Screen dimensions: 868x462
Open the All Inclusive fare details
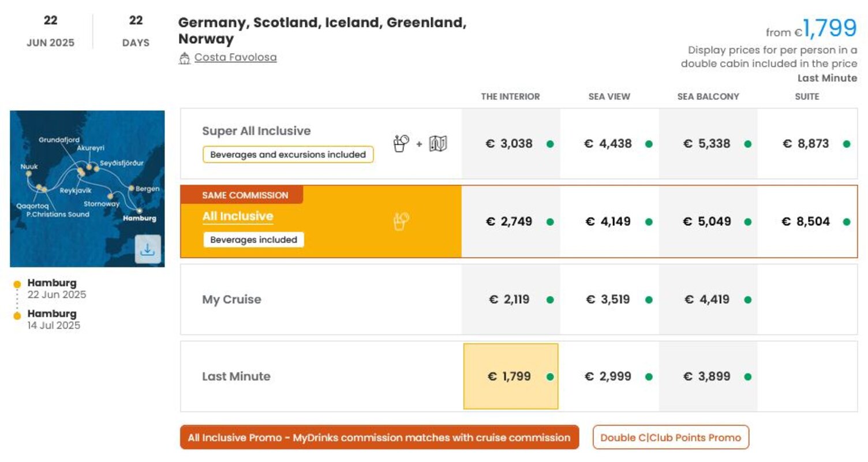pyautogui.click(x=238, y=217)
